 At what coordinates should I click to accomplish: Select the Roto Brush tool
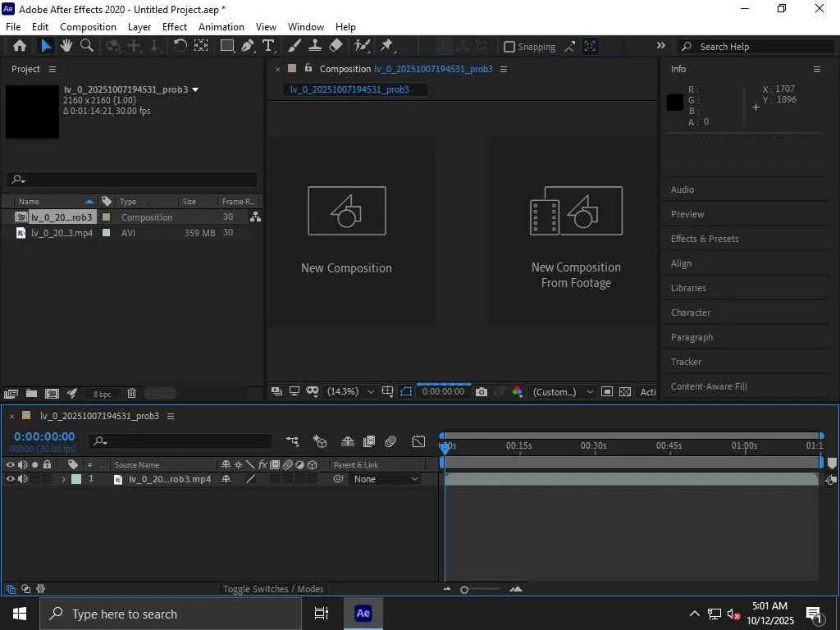pos(362,46)
